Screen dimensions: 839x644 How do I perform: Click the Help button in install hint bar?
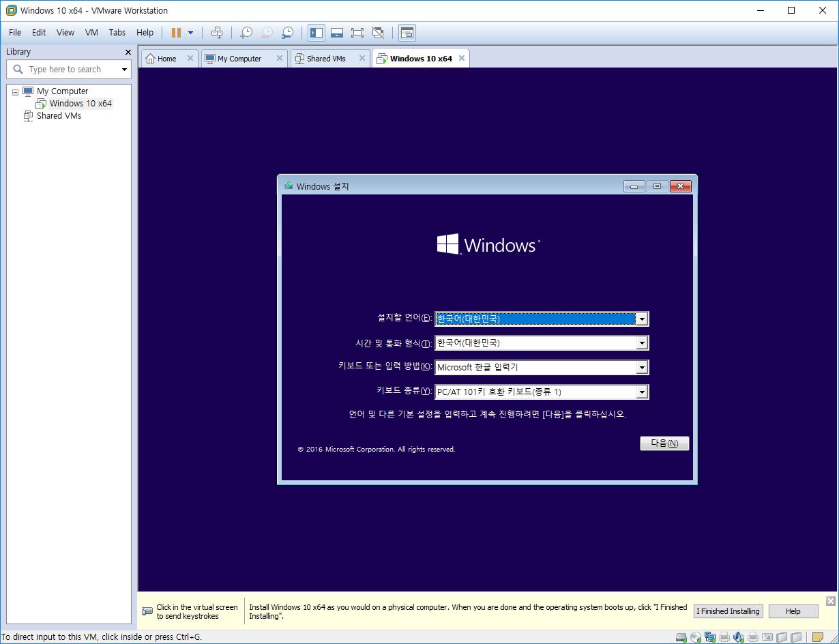click(793, 611)
